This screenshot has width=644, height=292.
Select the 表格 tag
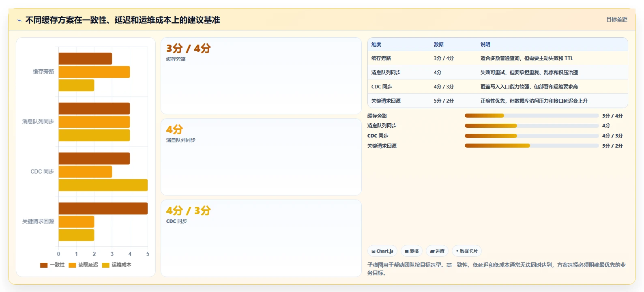click(x=412, y=251)
